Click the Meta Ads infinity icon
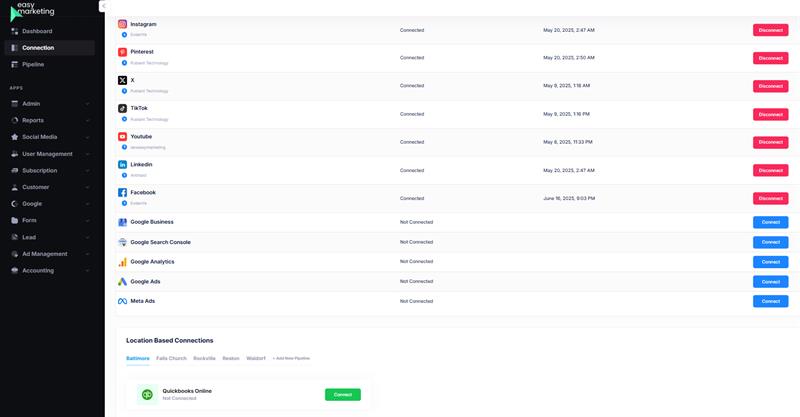This screenshot has height=417, width=800. 122,301
